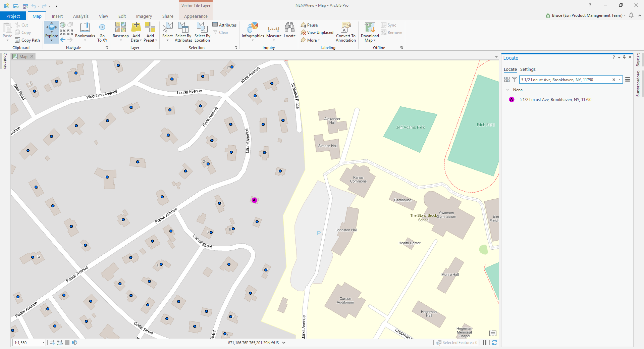Open the pop-up window icon on map
The image size is (644, 349).
[x=493, y=333]
